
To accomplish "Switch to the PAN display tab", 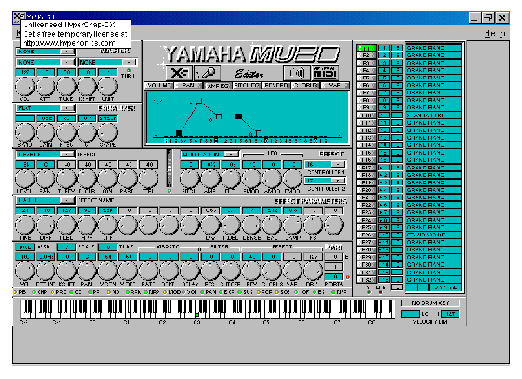I will pyautogui.click(x=188, y=85).
